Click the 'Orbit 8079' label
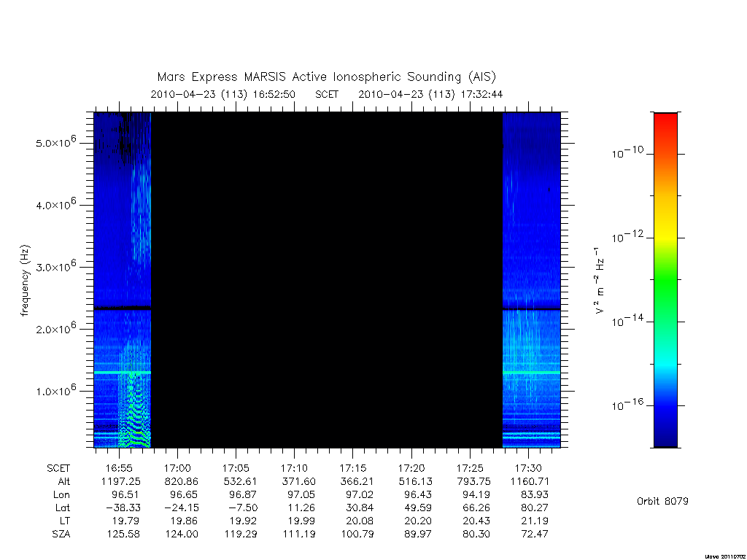The height and width of the screenshot is (560, 747). tap(662, 501)
